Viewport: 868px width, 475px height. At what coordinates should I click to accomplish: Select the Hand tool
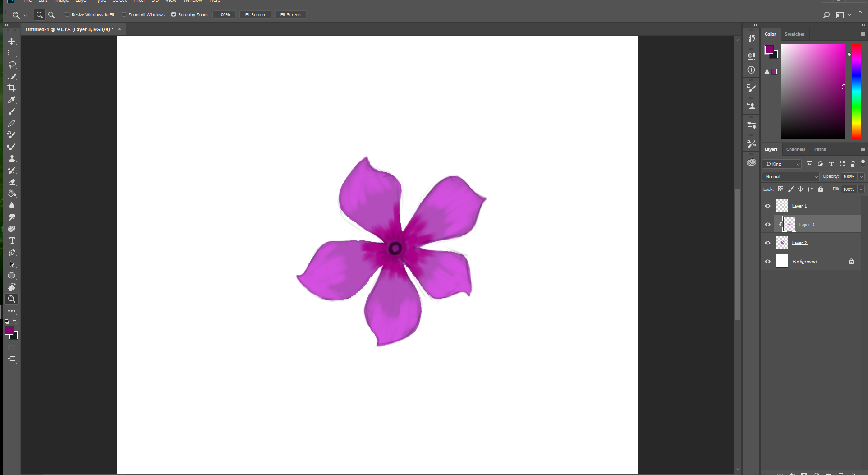[12, 287]
